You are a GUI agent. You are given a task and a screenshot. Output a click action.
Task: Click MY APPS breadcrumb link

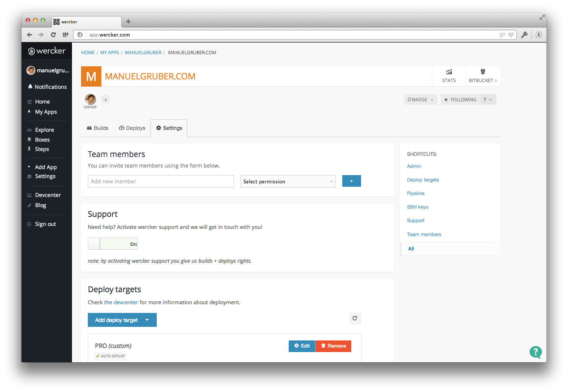pyautogui.click(x=110, y=53)
